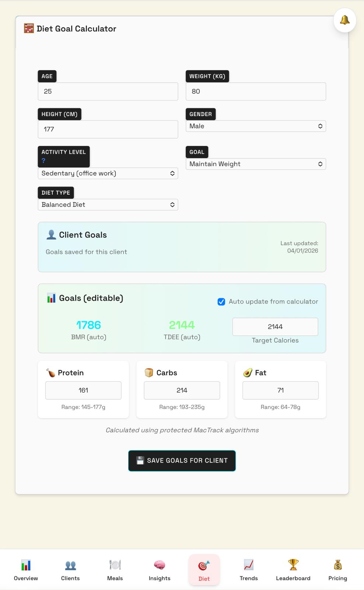Open the Insights brain icon

click(159, 565)
